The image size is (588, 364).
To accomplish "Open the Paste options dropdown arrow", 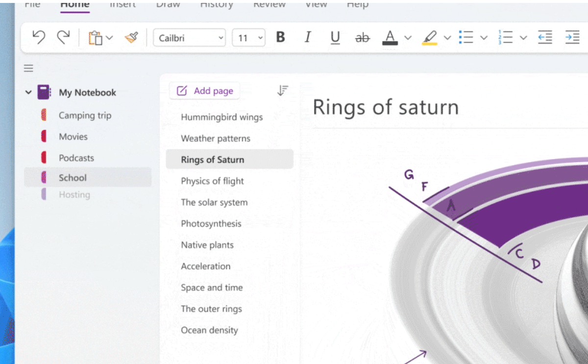I will (109, 38).
